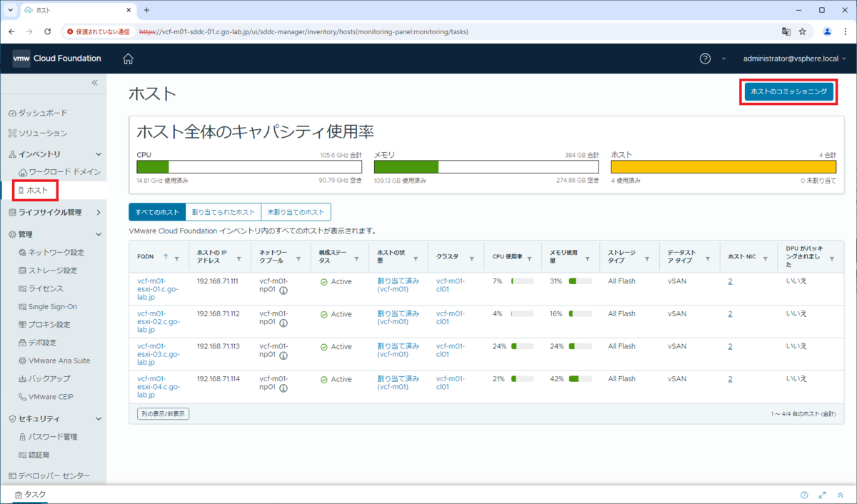Open help for the Tasks panel
857x504 pixels.
[x=805, y=495]
